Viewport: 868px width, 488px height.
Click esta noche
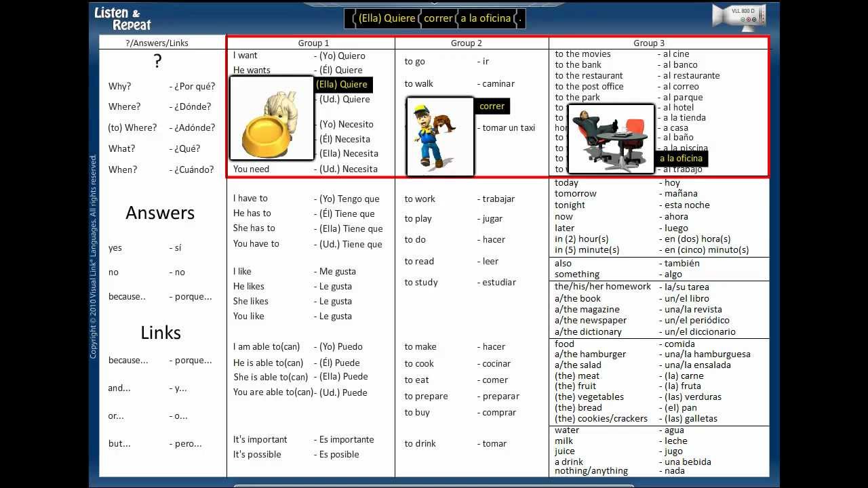pyautogui.click(x=687, y=205)
